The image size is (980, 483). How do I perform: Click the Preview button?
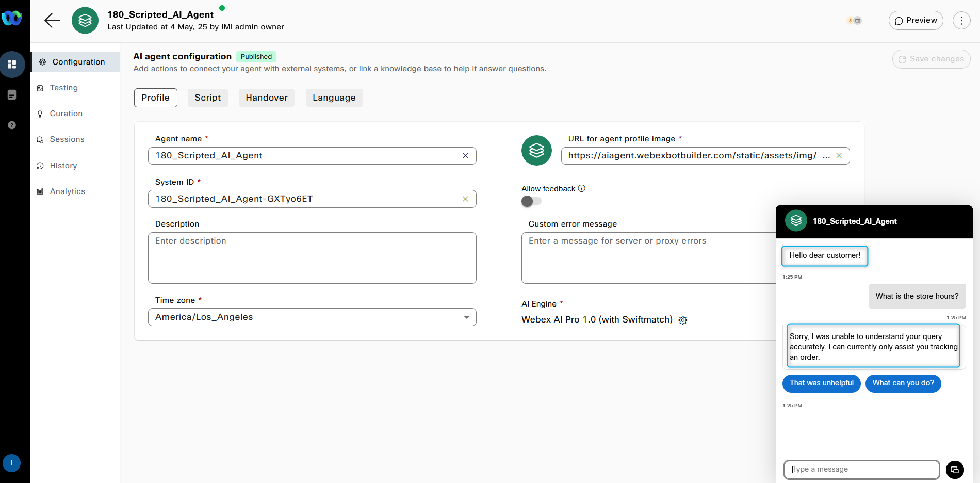(x=916, y=21)
